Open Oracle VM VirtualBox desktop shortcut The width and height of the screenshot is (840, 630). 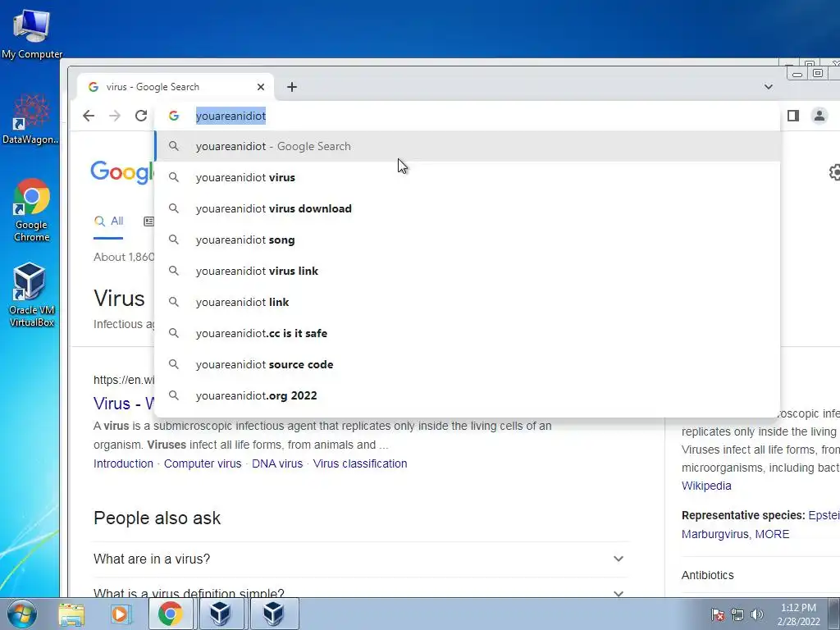tap(31, 294)
